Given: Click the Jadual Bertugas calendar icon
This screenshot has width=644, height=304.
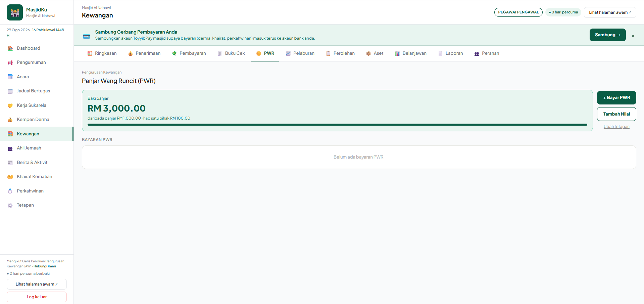Looking at the screenshot, I should 10,91.
